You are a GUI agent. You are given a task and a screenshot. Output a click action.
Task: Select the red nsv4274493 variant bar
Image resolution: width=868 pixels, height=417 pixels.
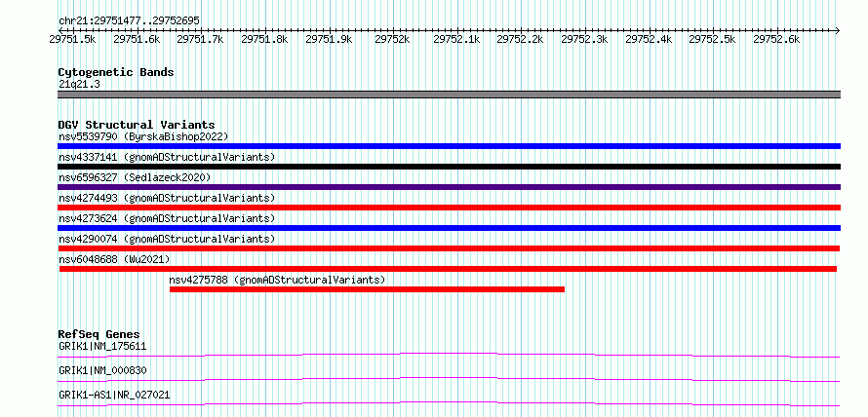pos(449,208)
